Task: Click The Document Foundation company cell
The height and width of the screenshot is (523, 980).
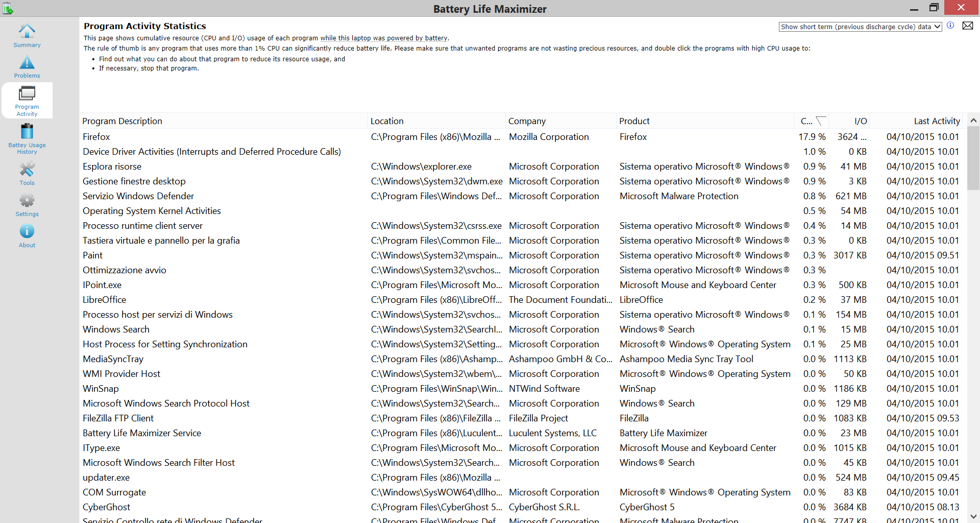Action: 560,300
